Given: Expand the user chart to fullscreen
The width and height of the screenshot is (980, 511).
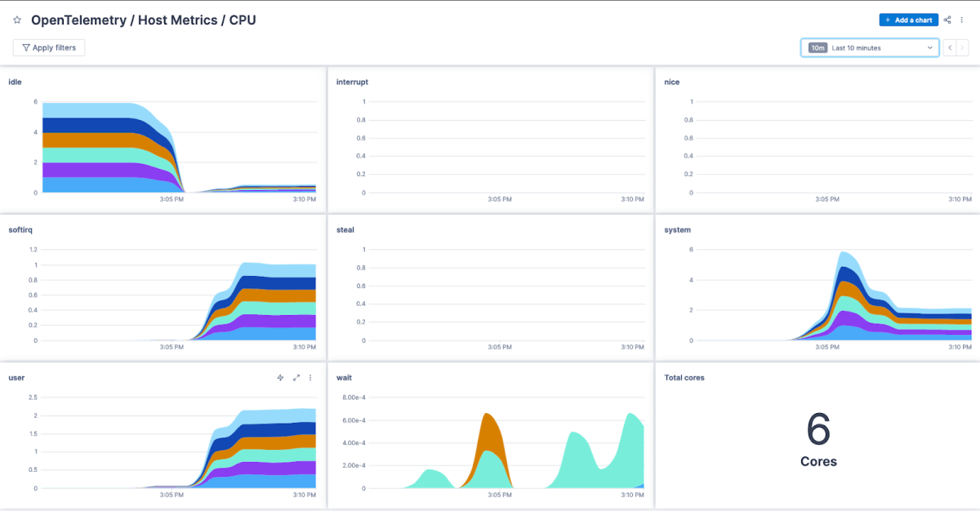Looking at the screenshot, I should coord(296,378).
